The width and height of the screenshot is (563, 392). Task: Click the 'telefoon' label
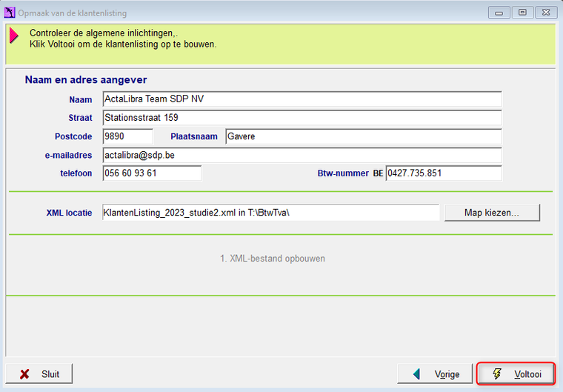pyautogui.click(x=76, y=173)
